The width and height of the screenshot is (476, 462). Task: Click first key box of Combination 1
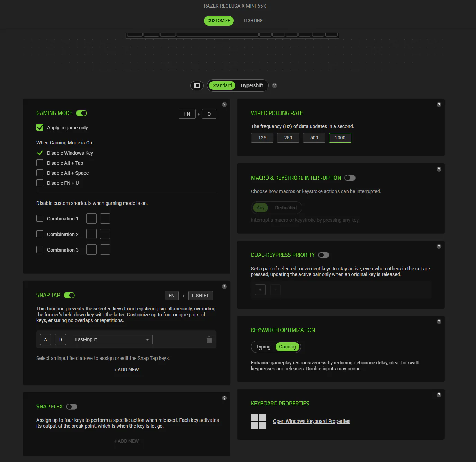point(91,218)
